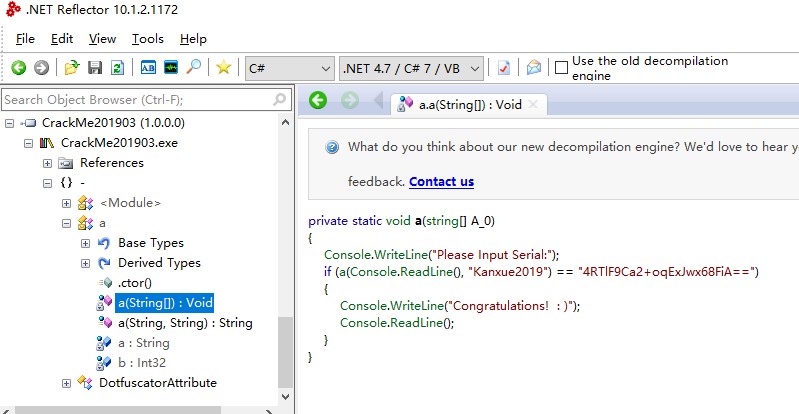
Task: Click the tree panel scroll down arrow
Action: point(285,397)
